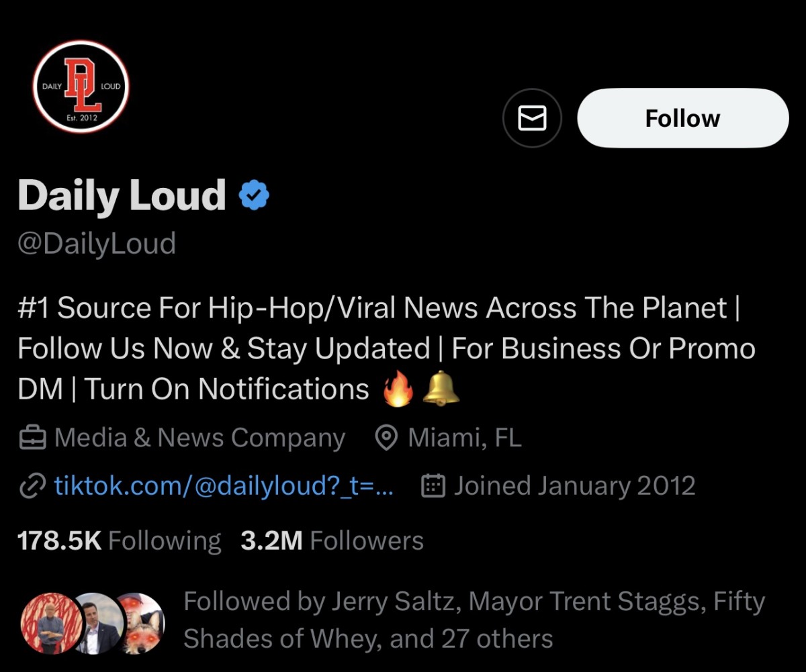
Task: View the 3.2M Followers list
Action: pos(332,540)
